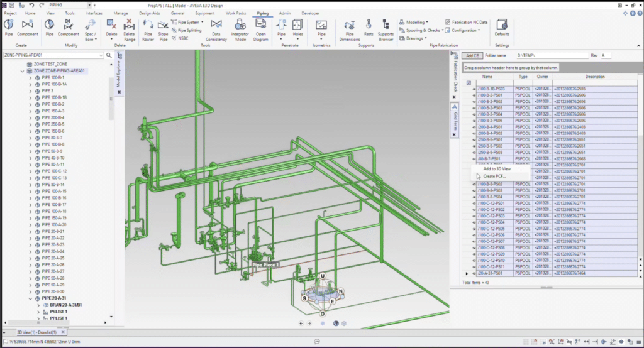Screen dimensions: 644x348
Task: Launch the Pipe Router tool
Action: point(148,30)
